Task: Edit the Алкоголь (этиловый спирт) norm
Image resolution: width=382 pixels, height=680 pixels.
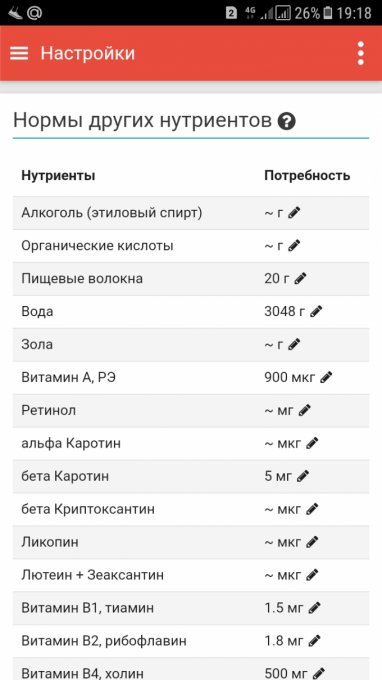Action: pyautogui.click(x=294, y=212)
